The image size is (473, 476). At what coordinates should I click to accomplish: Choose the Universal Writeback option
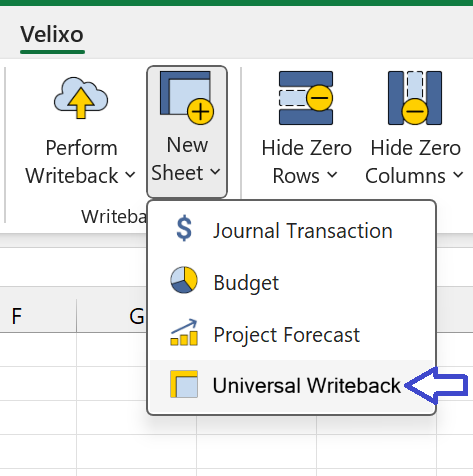(292, 385)
